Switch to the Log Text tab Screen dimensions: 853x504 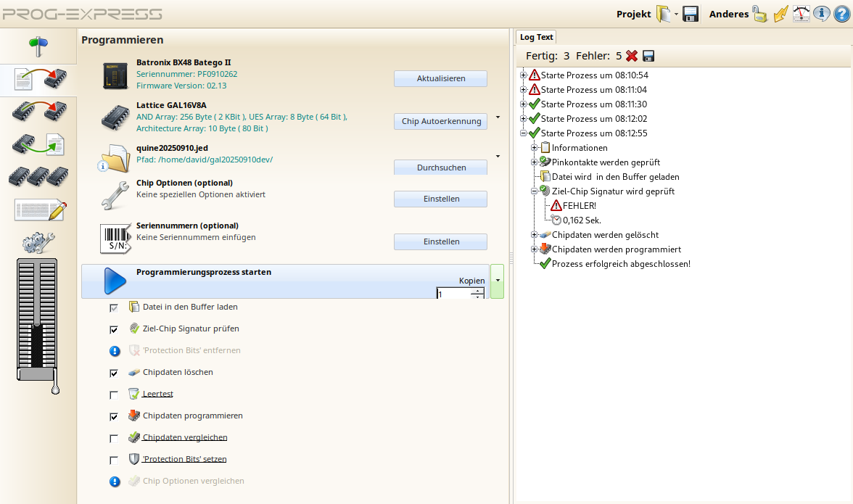[x=536, y=37]
